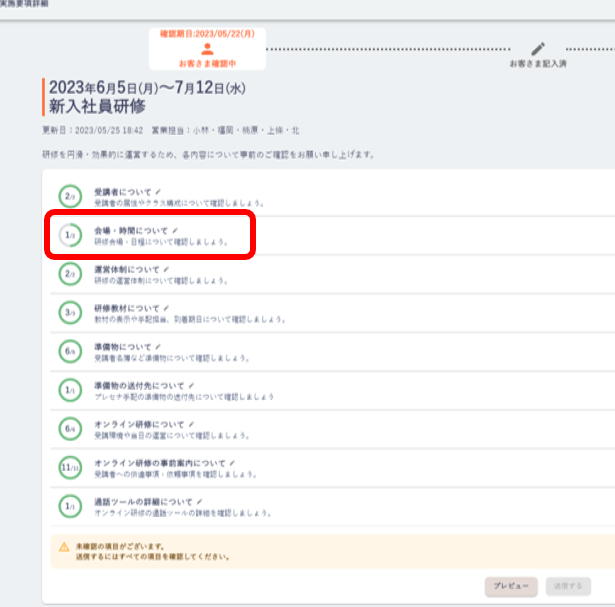This screenshot has width=615, height=607.
Task: Click the 確認期日:2023/05/22(月) deadline text
Action: (x=207, y=34)
